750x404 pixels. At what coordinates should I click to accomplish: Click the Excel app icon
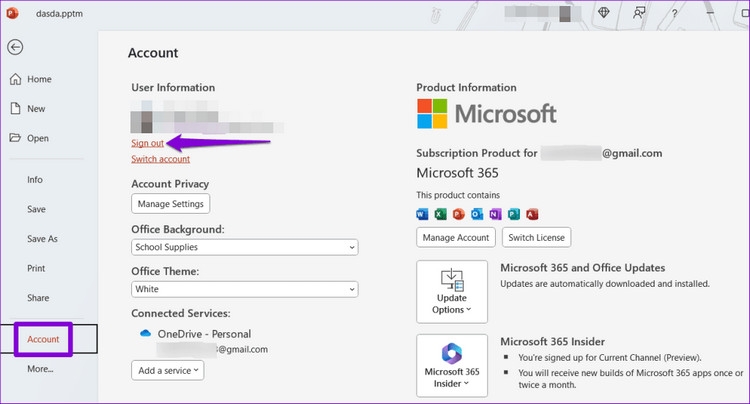pyautogui.click(x=440, y=214)
